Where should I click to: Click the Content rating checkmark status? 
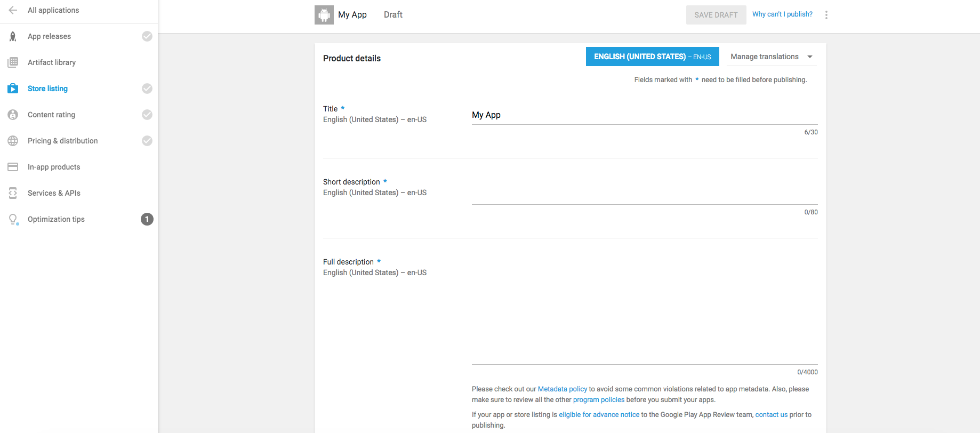(147, 115)
